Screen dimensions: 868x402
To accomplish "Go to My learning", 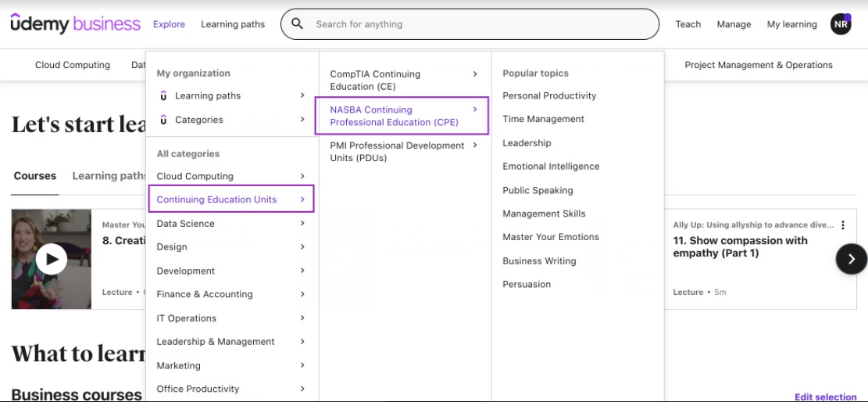I will (x=791, y=24).
